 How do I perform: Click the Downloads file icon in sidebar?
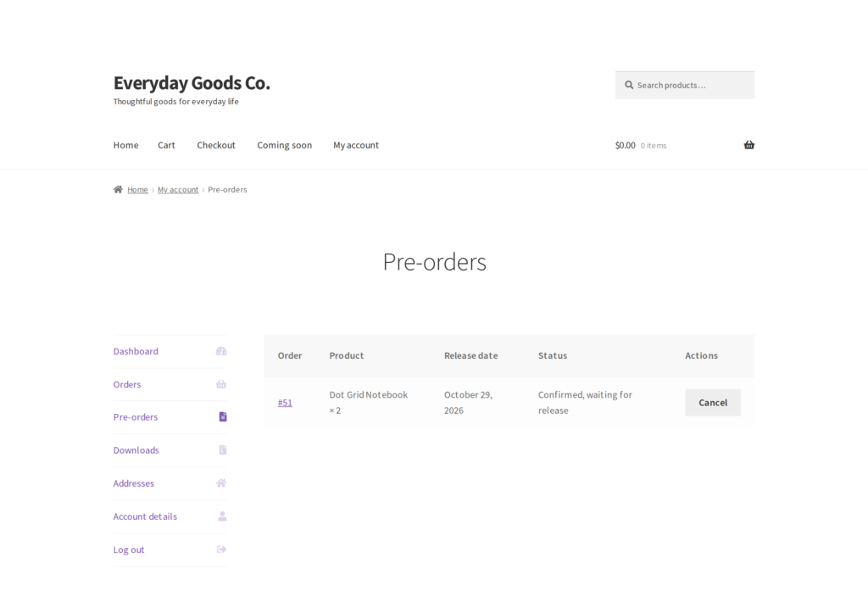click(223, 450)
